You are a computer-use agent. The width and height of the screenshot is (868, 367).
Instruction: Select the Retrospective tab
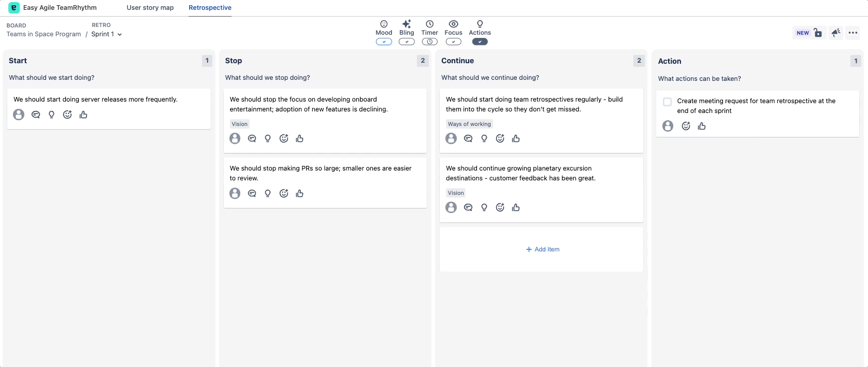210,8
